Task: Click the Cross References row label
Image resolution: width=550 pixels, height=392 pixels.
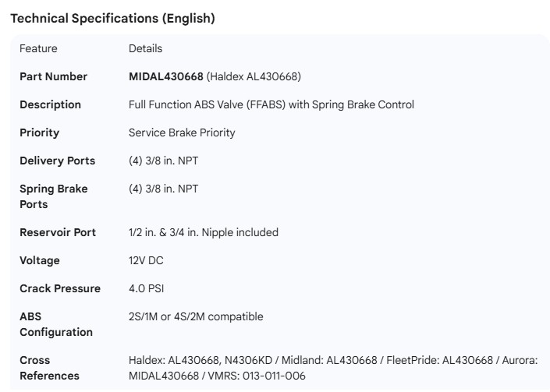Action: [49, 368]
